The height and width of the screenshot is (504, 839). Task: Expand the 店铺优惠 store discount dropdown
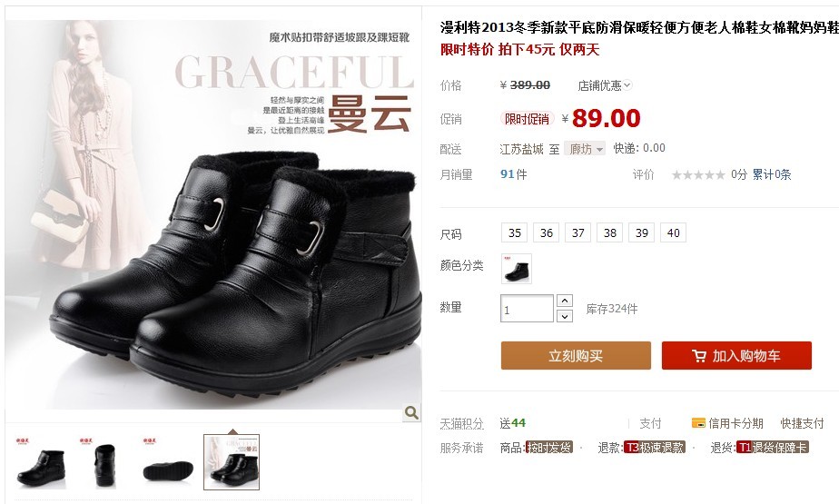point(605,85)
